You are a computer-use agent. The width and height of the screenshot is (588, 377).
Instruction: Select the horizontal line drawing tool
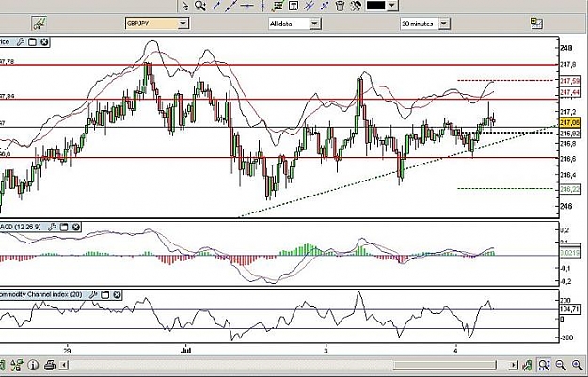246,6
